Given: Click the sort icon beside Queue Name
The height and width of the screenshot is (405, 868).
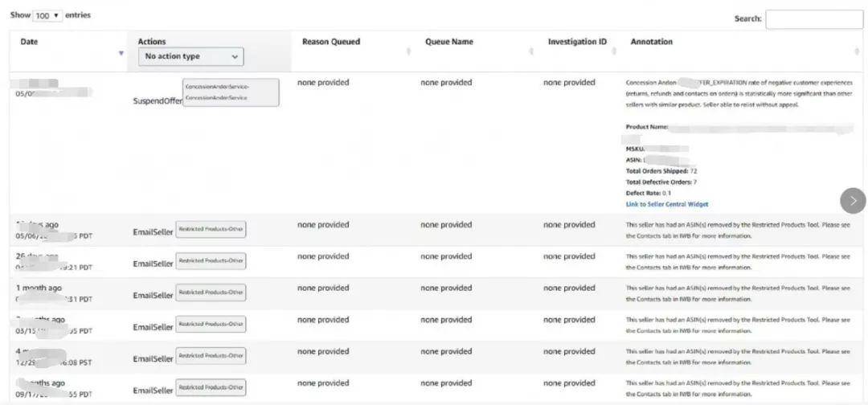Looking at the screenshot, I should (x=531, y=51).
